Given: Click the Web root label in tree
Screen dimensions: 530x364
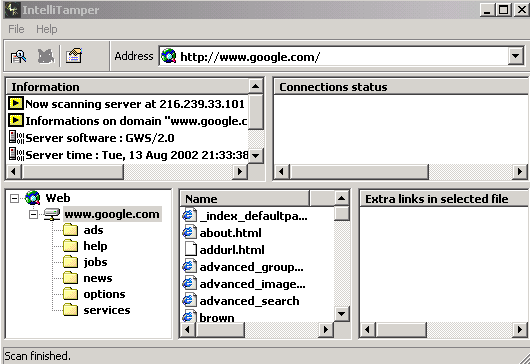Looking at the screenshot, I should point(58,198).
